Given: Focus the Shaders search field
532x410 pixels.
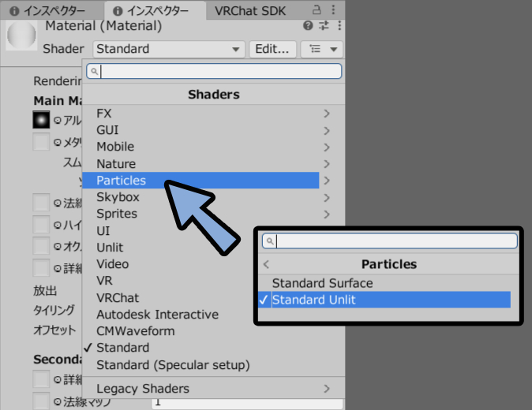Looking at the screenshot, I should tap(214, 71).
